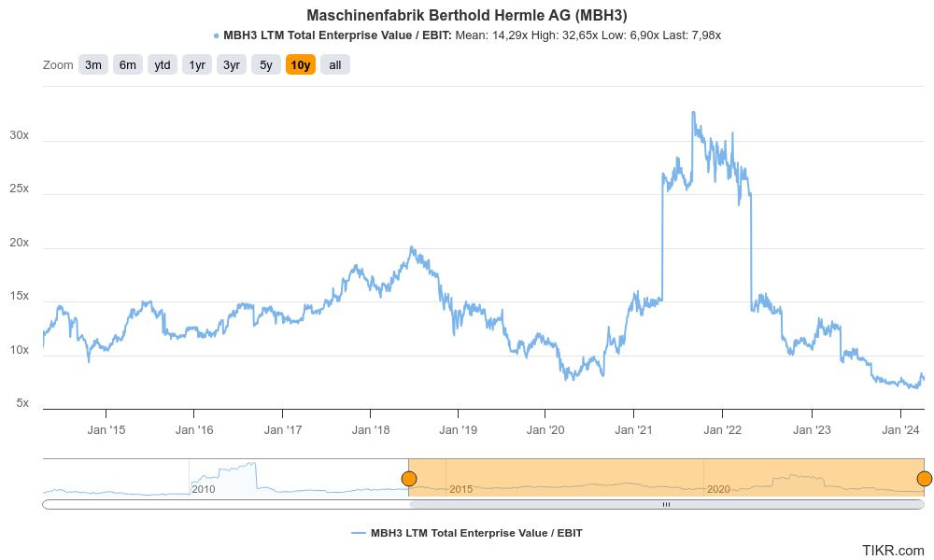Switch zoom to 1yr
934x560 pixels.
[196, 65]
